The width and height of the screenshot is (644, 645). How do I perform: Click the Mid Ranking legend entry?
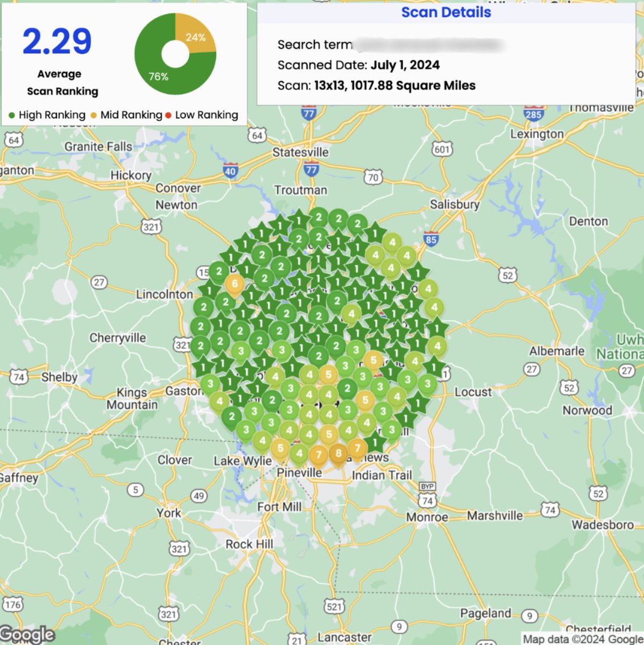[126, 115]
